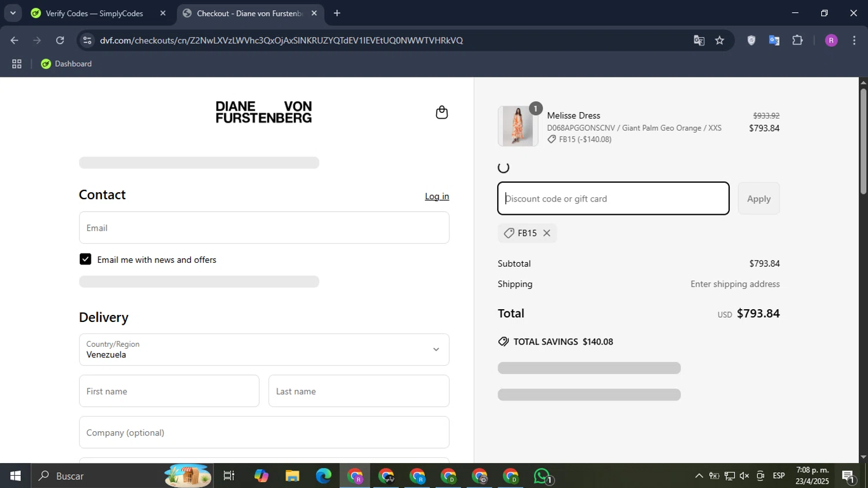
Task: Reload the current page
Action: point(60,41)
